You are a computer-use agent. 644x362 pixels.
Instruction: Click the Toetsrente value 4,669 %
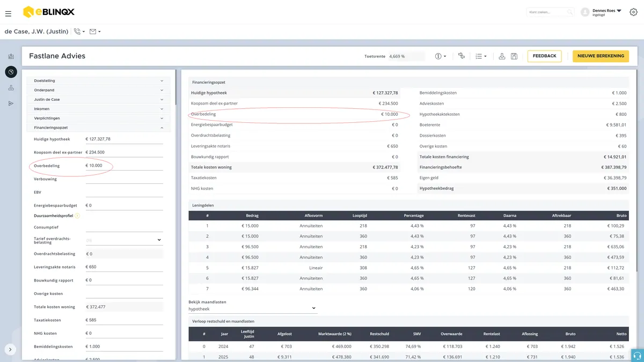click(x=397, y=56)
